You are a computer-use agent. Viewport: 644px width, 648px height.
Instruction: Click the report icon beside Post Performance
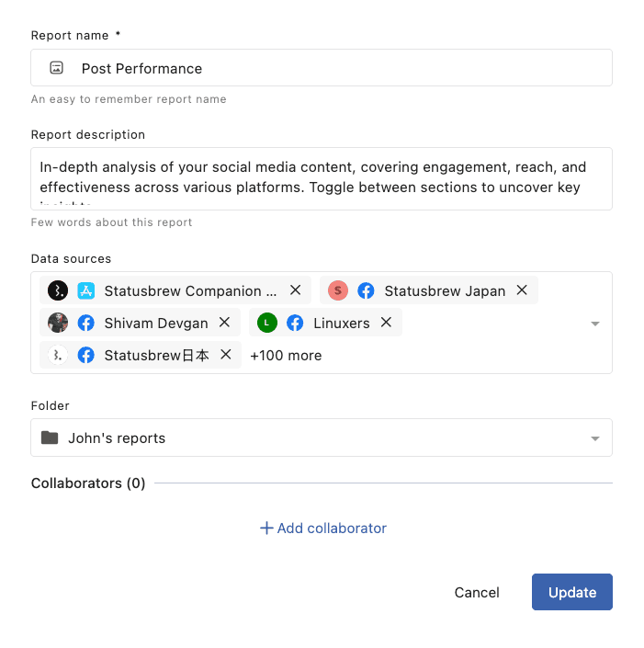(x=57, y=68)
